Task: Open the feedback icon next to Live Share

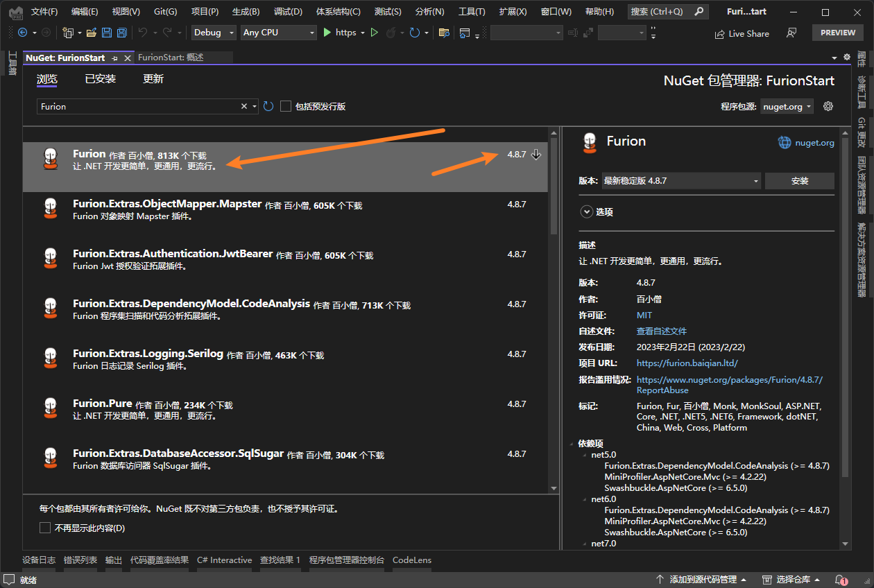Action: (x=791, y=33)
